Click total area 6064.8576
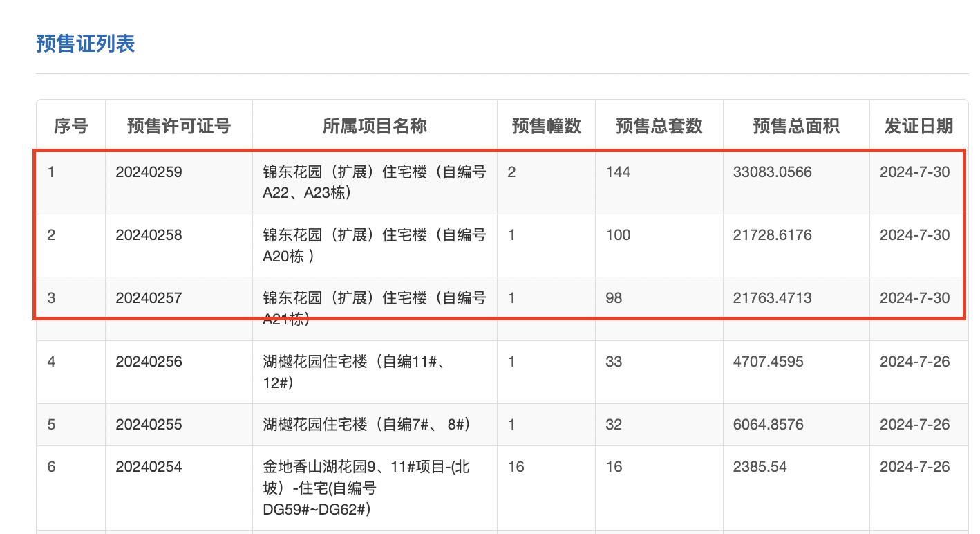Image resolution: width=980 pixels, height=534 pixels. (x=769, y=424)
